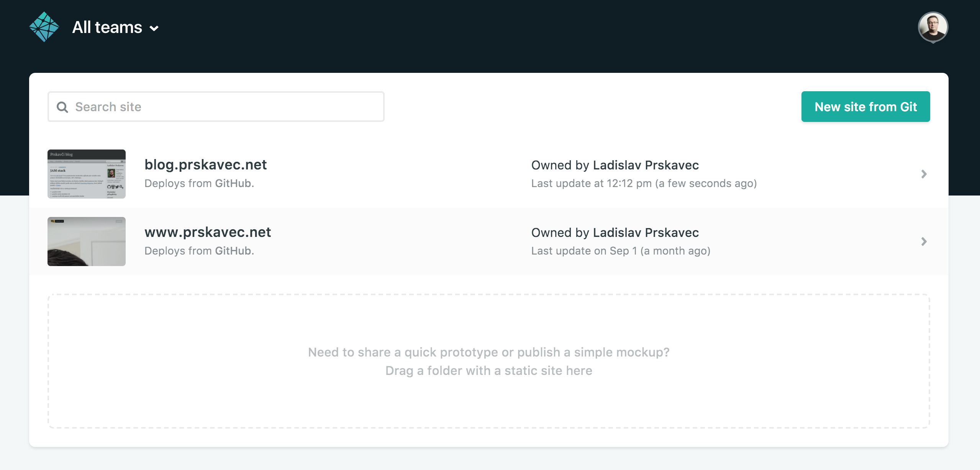Click the static site folder drop zone
Screen dimensions: 980x470
click(x=489, y=361)
